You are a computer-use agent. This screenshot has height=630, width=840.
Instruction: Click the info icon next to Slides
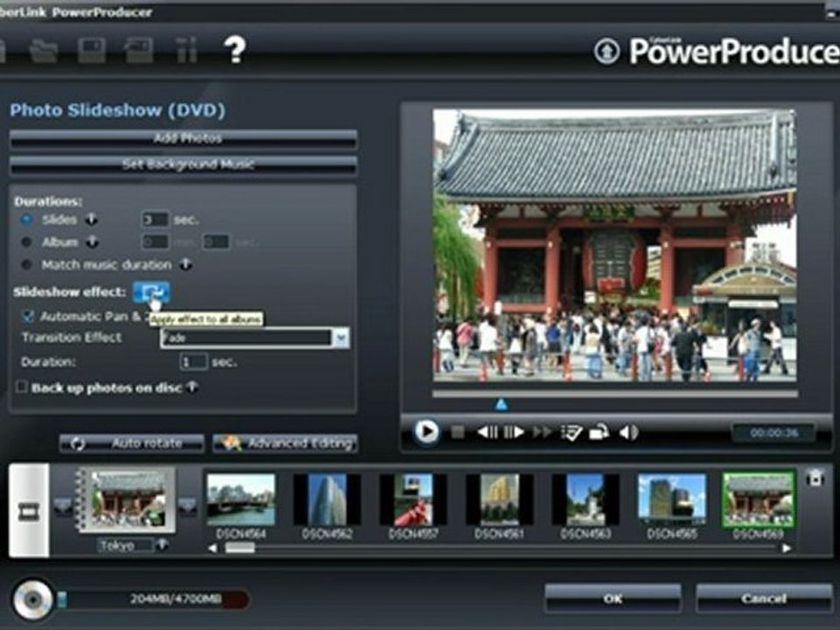(x=92, y=219)
